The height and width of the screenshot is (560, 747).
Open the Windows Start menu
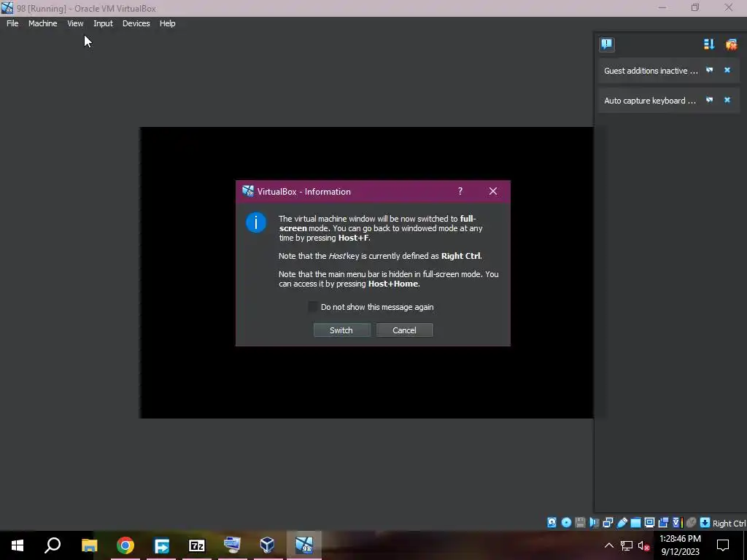(x=18, y=545)
